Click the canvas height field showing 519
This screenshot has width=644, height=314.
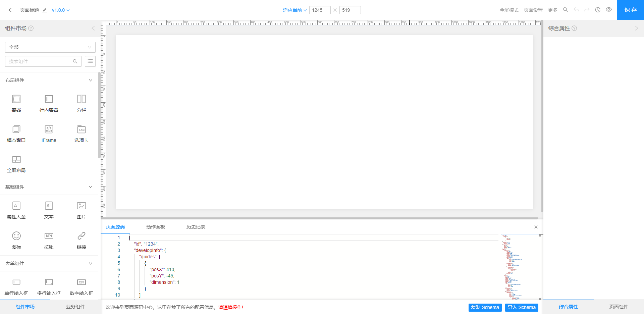(x=350, y=10)
